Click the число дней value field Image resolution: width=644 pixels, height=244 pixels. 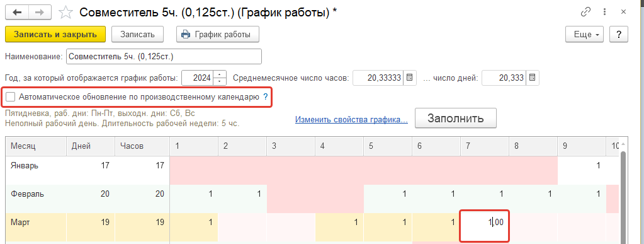504,78
